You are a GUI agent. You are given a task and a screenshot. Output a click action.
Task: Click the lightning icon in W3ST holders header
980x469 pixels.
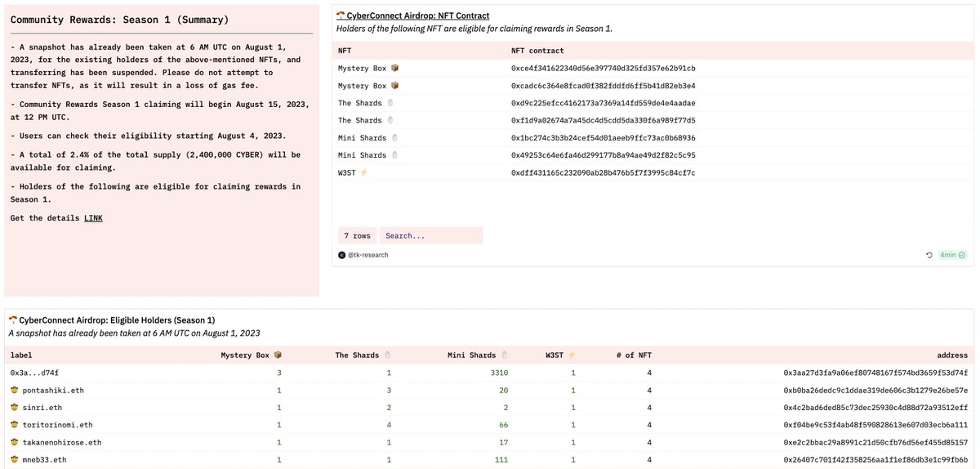(x=571, y=355)
